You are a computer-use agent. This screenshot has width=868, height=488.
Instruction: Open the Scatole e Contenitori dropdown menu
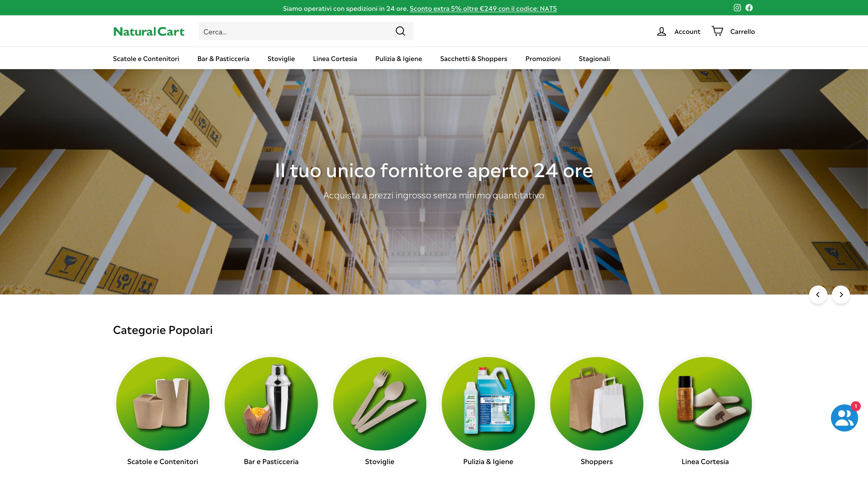pyautogui.click(x=146, y=58)
